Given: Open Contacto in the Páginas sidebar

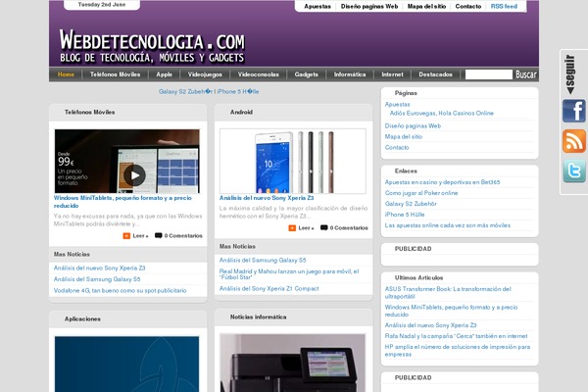Looking at the screenshot, I should tap(397, 147).
